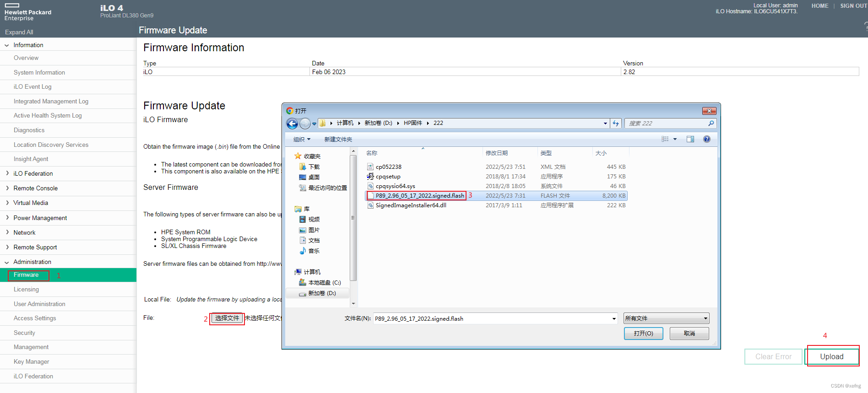
Task: Click the SIGN OUT link
Action: (x=854, y=6)
